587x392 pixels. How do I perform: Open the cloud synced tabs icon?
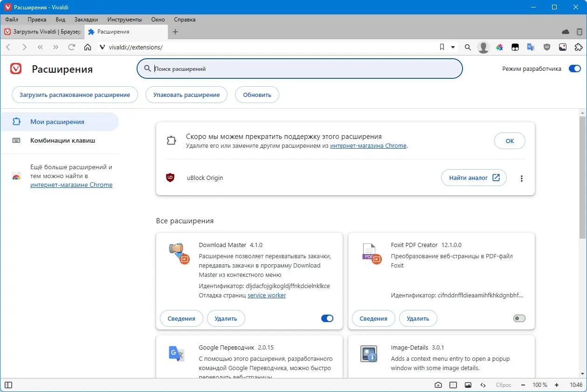coord(566,32)
